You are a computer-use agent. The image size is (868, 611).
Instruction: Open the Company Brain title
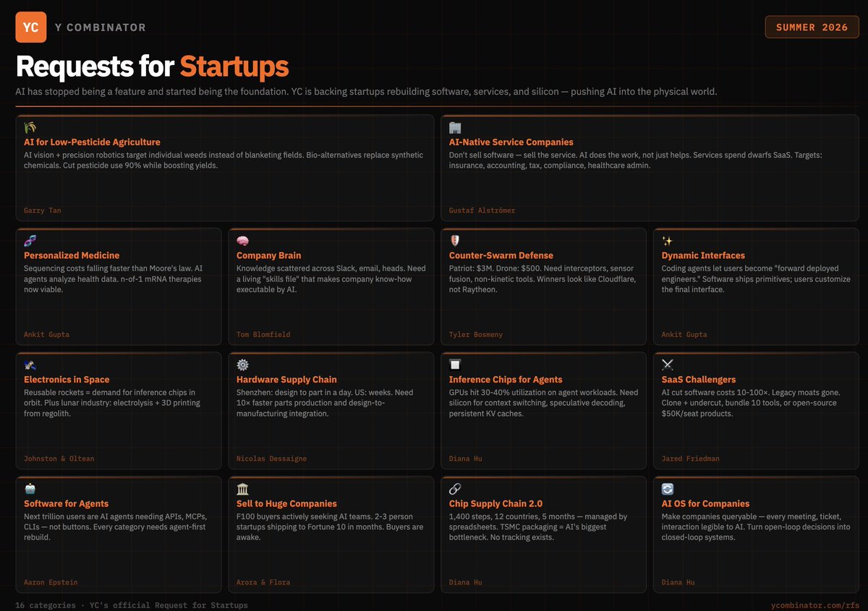(x=269, y=255)
